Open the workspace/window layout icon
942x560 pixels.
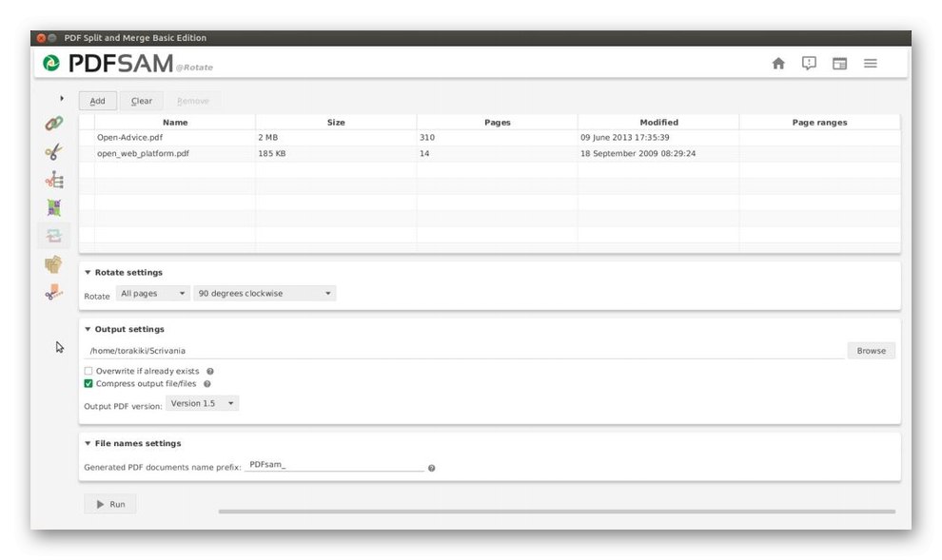pos(839,63)
